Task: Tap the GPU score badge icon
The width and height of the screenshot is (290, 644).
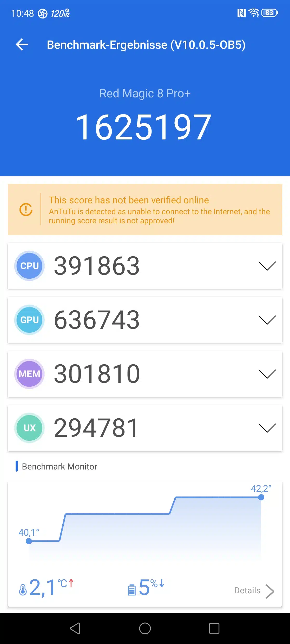Action: 29,320
